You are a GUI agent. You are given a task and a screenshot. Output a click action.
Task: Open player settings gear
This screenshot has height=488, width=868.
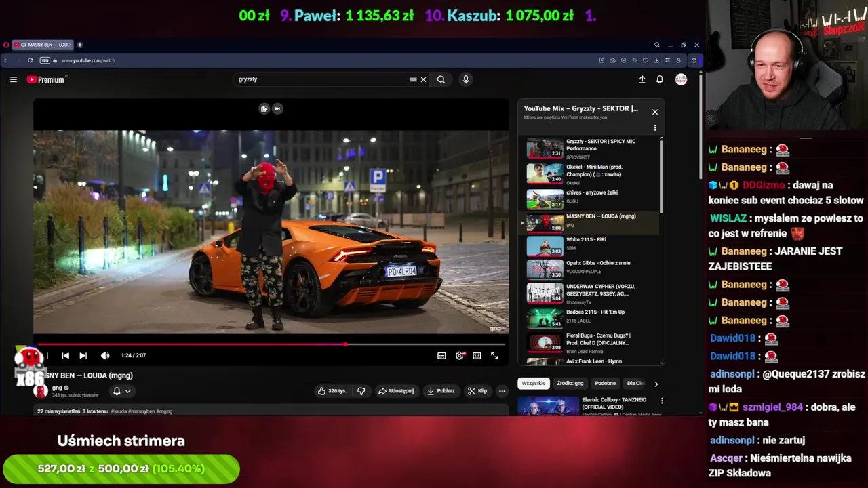(x=459, y=355)
